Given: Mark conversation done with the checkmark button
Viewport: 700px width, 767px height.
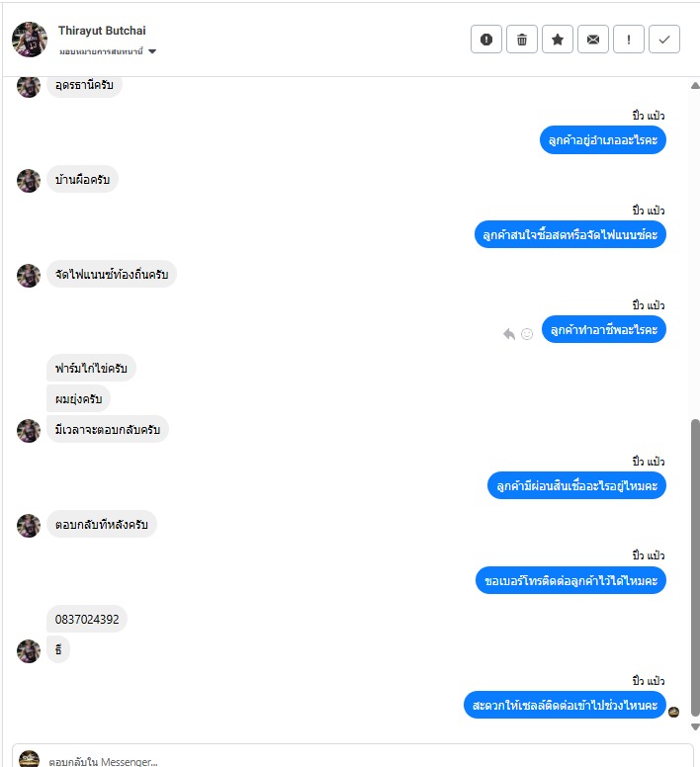Looking at the screenshot, I should click(664, 40).
